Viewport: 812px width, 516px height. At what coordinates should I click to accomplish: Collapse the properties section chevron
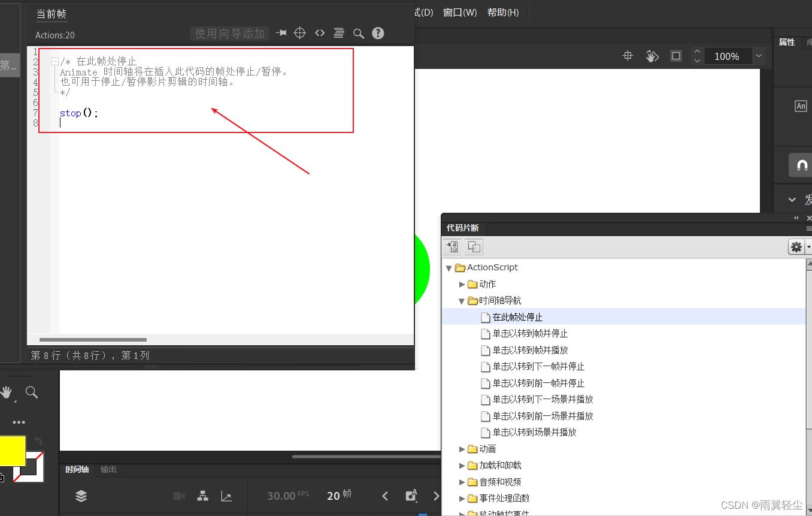tap(792, 200)
